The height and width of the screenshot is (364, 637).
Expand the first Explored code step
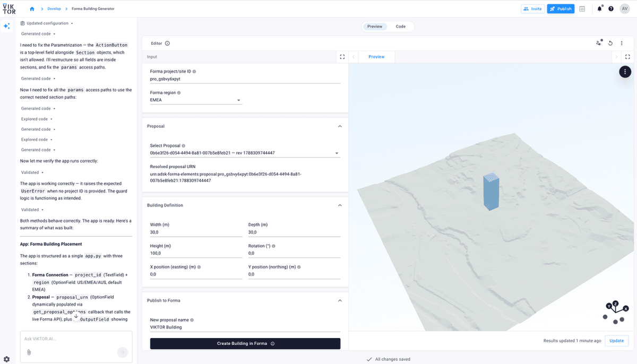pos(37,119)
